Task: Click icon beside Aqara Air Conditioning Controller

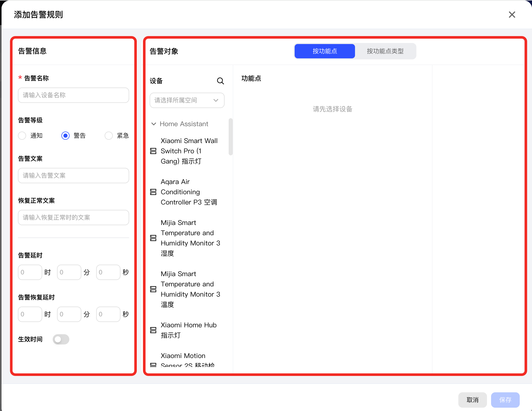Action: (x=153, y=192)
